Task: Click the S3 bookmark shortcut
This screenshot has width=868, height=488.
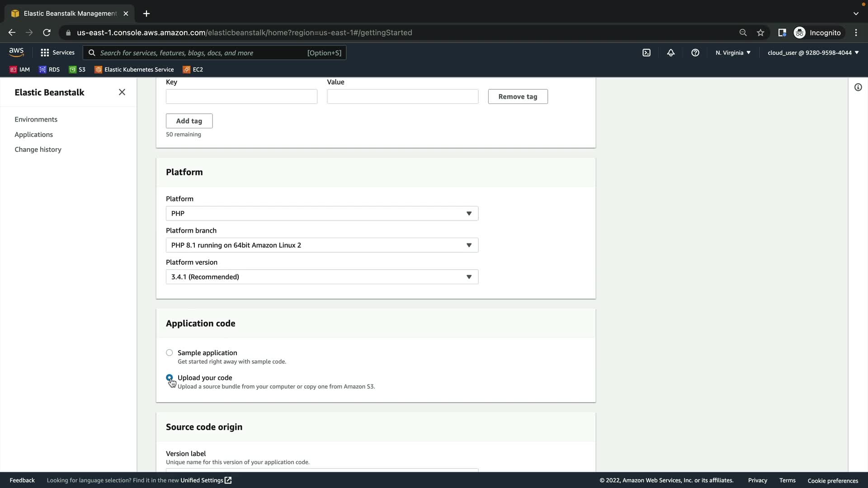Action: [x=77, y=70]
